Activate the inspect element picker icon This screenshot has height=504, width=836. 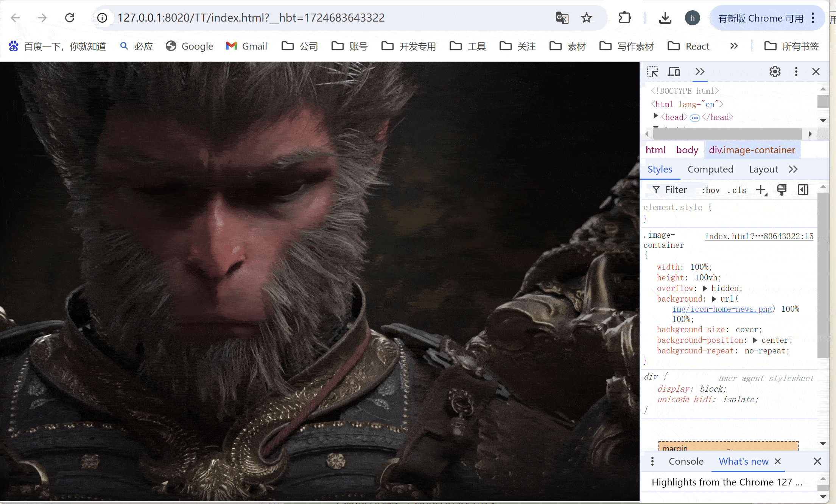point(652,72)
